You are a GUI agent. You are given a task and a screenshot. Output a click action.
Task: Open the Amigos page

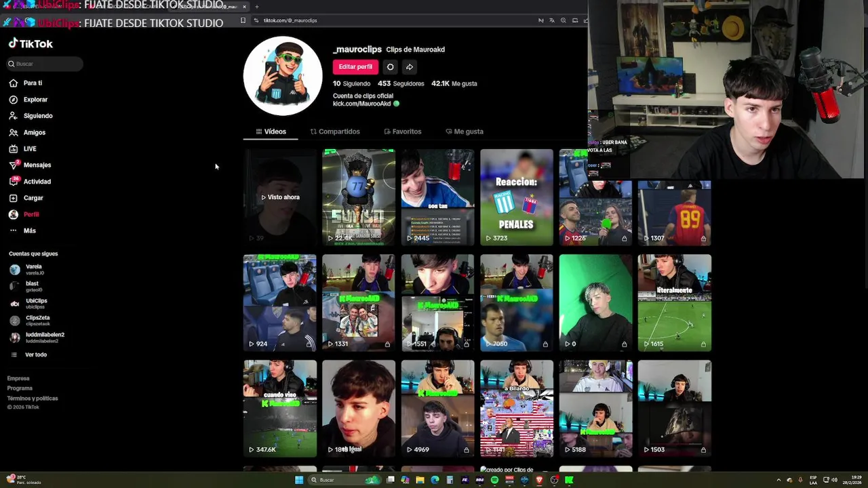tap(27, 132)
